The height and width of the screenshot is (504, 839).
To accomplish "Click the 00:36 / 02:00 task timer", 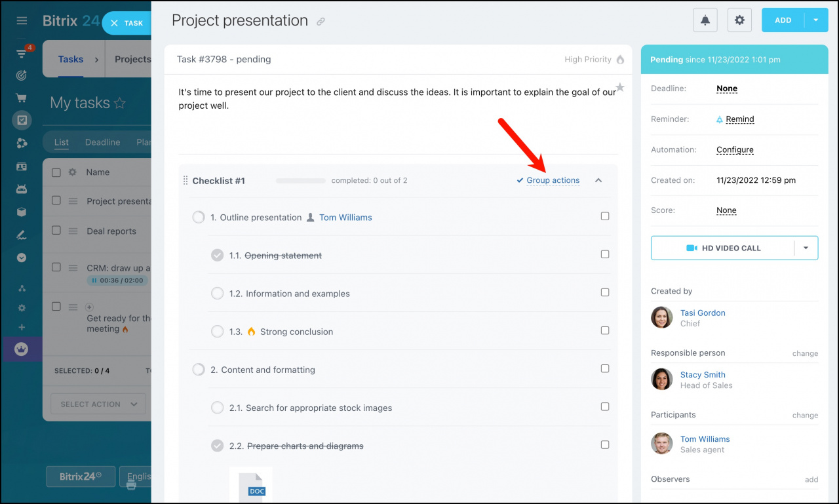I will pos(117,281).
